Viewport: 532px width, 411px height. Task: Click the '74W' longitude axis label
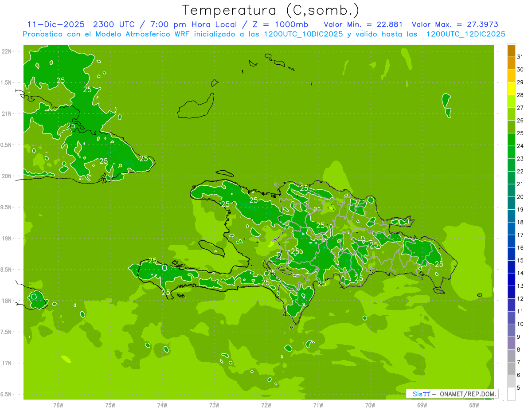(162, 405)
